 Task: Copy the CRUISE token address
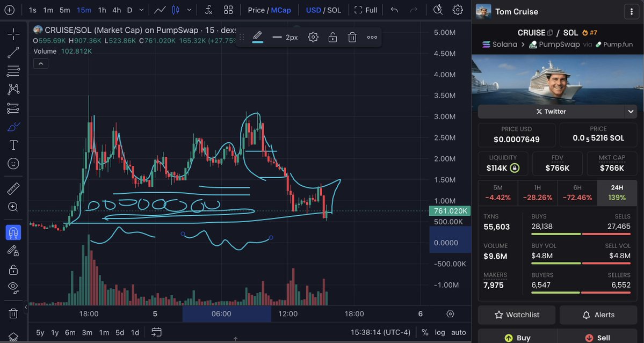click(x=550, y=33)
